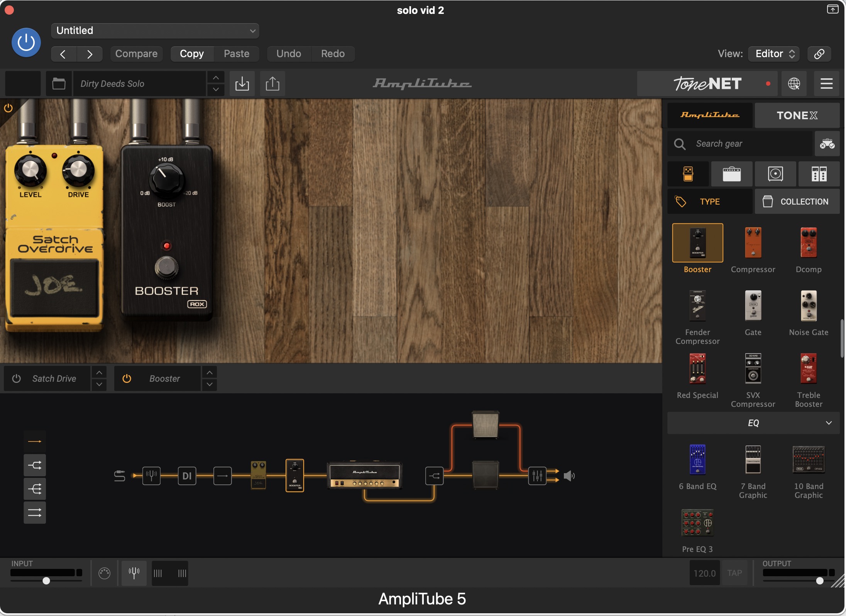Open the Untitled preset dropdown

[155, 30]
